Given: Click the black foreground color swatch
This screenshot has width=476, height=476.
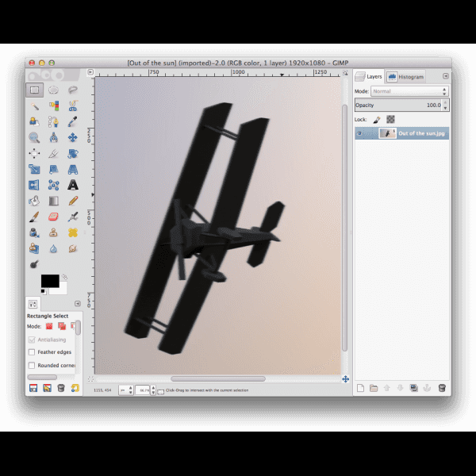Looking at the screenshot, I should pos(50,281).
